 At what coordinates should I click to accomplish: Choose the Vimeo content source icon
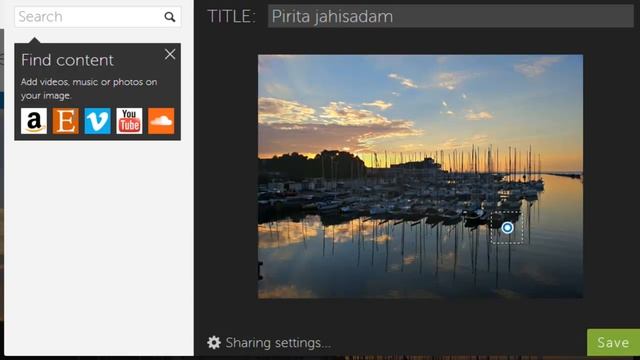point(98,121)
